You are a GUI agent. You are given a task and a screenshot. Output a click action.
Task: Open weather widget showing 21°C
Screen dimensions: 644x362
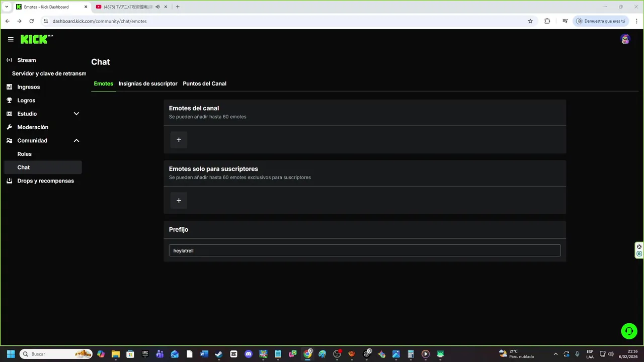click(517, 354)
